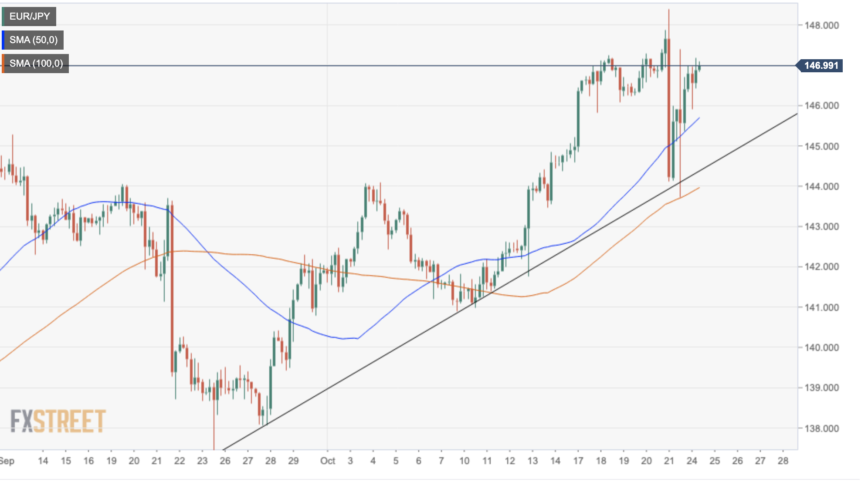This screenshot has height=492, width=868.
Task: Click the 3 October date label
Action: point(350,461)
